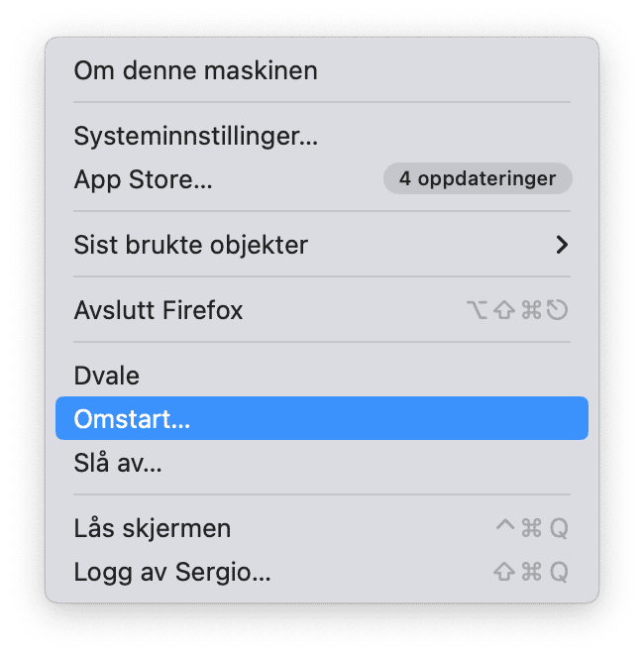Shut down using Slå av
Image resolution: width=644 pixels, height=656 pixels.
117,462
